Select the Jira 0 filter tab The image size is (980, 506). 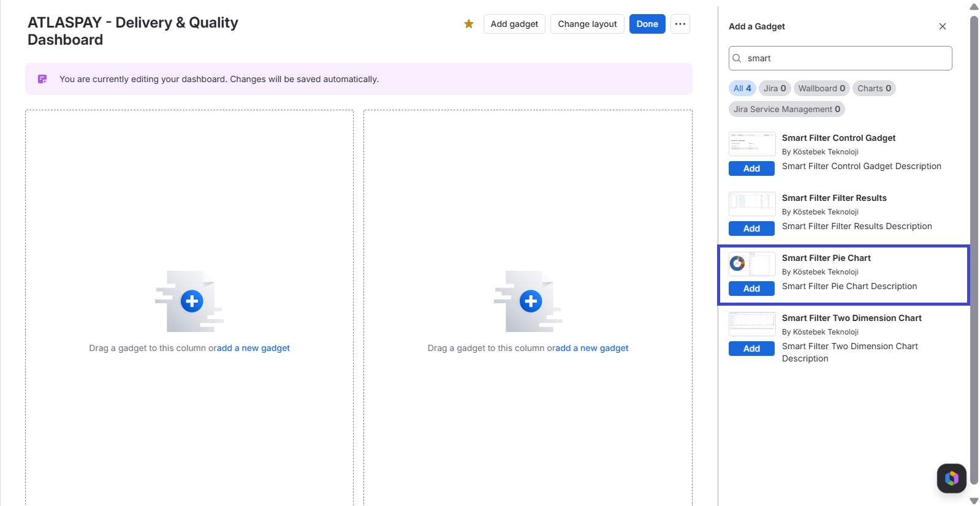pos(775,88)
